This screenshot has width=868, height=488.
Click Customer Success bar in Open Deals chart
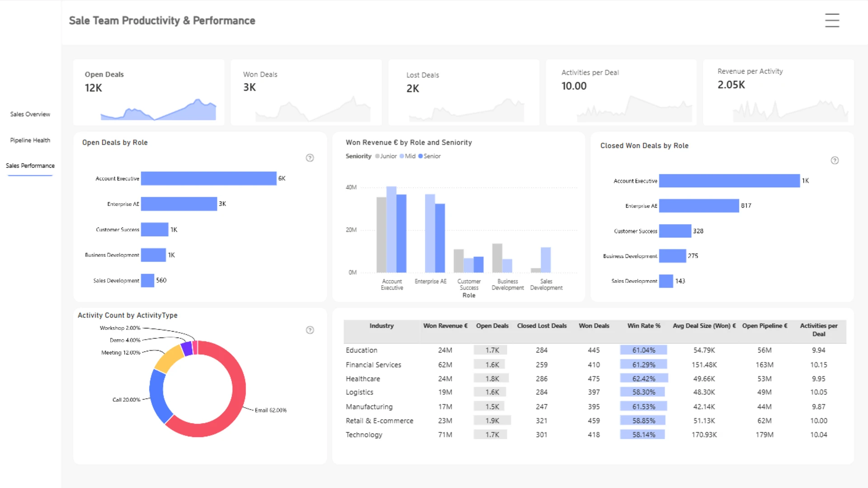[x=155, y=230]
